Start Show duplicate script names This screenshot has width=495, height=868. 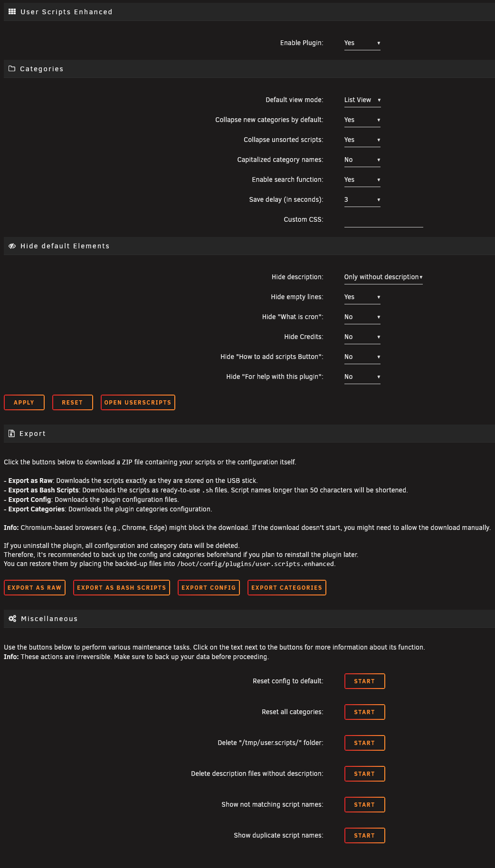365,835
